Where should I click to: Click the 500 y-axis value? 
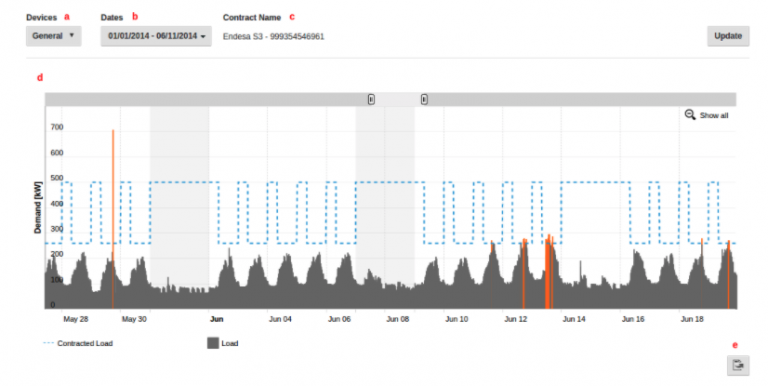tap(57, 178)
